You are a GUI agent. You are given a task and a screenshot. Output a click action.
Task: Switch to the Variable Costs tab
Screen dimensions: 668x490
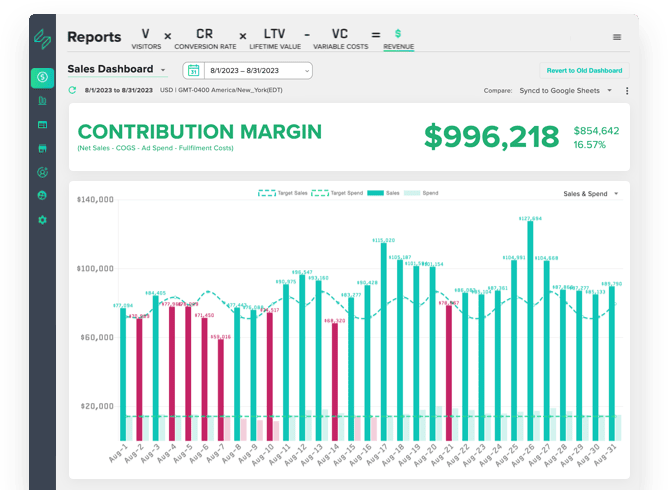340,39
